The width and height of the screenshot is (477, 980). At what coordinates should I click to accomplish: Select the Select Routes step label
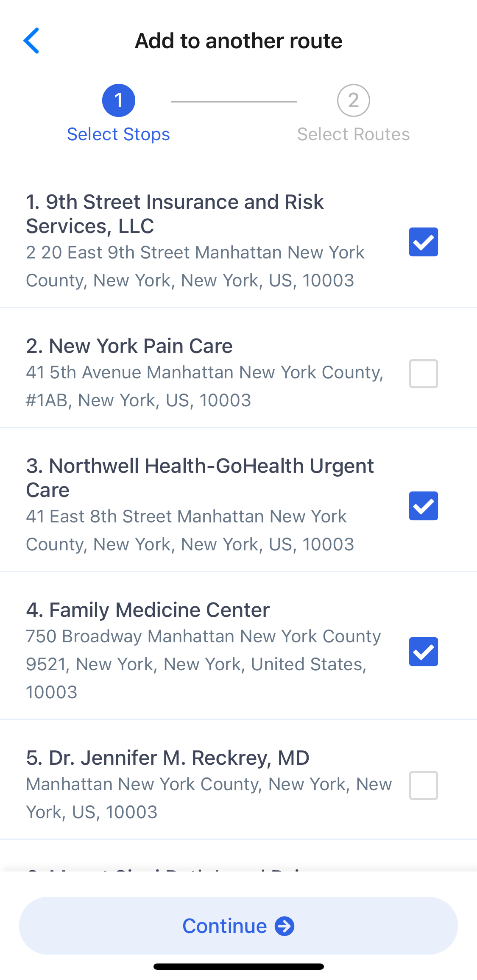(x=354, y=134)
